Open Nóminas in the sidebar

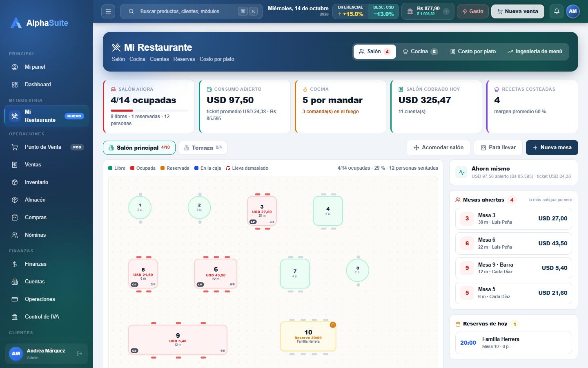[x=47, y=235]
